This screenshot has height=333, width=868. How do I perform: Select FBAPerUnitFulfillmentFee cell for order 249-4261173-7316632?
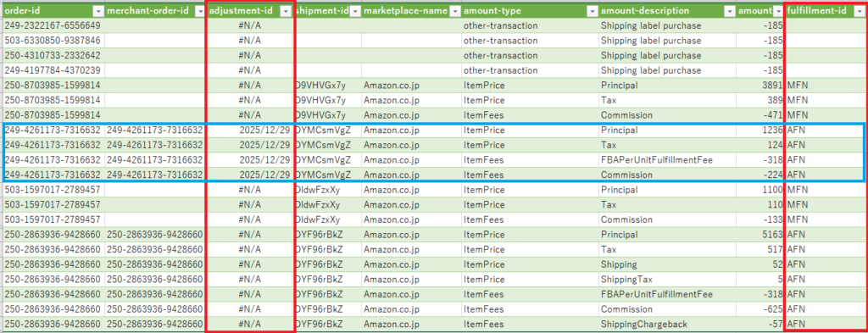(x=667, y=160)
